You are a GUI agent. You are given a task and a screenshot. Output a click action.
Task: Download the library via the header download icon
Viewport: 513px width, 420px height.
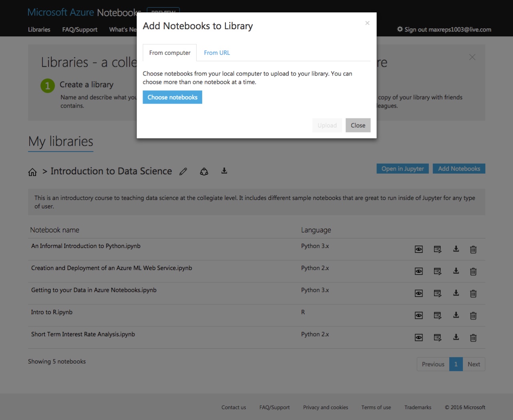click(x=224, y=171)
